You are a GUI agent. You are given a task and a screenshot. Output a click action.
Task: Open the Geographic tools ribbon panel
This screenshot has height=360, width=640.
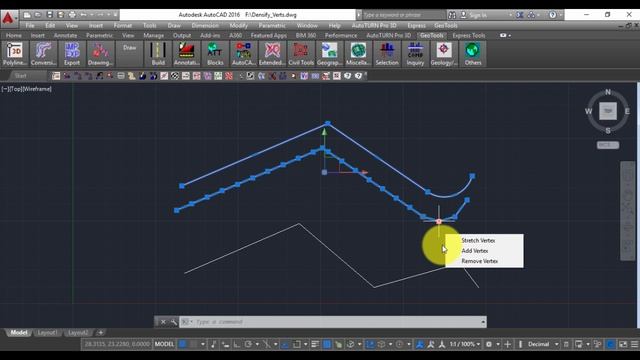(x=329, y=53)
